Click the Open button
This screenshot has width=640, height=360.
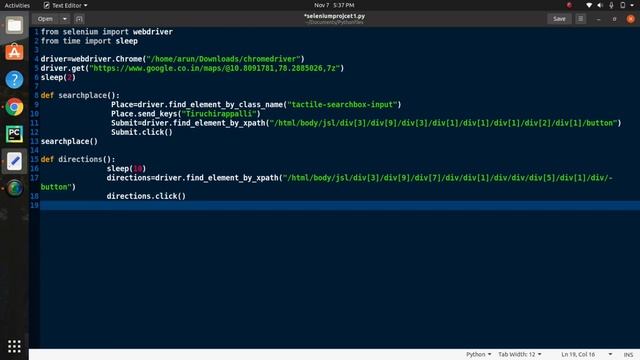coord(45,19)
